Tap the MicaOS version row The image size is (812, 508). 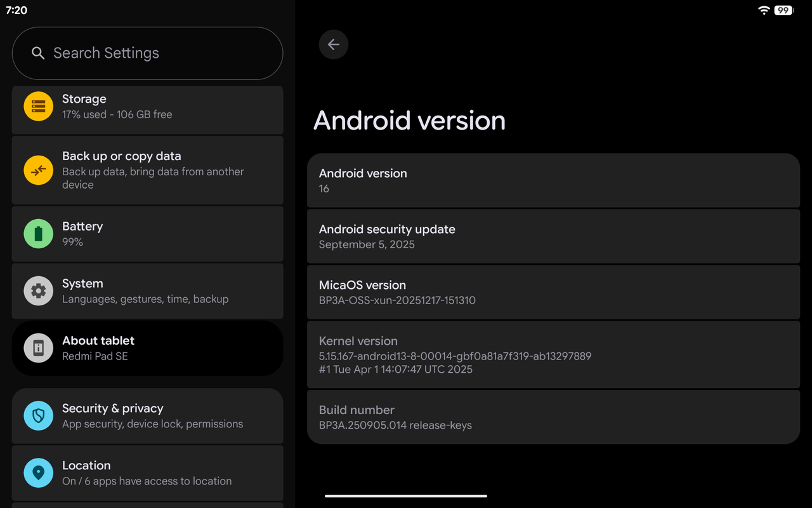(x=553, y=292)
